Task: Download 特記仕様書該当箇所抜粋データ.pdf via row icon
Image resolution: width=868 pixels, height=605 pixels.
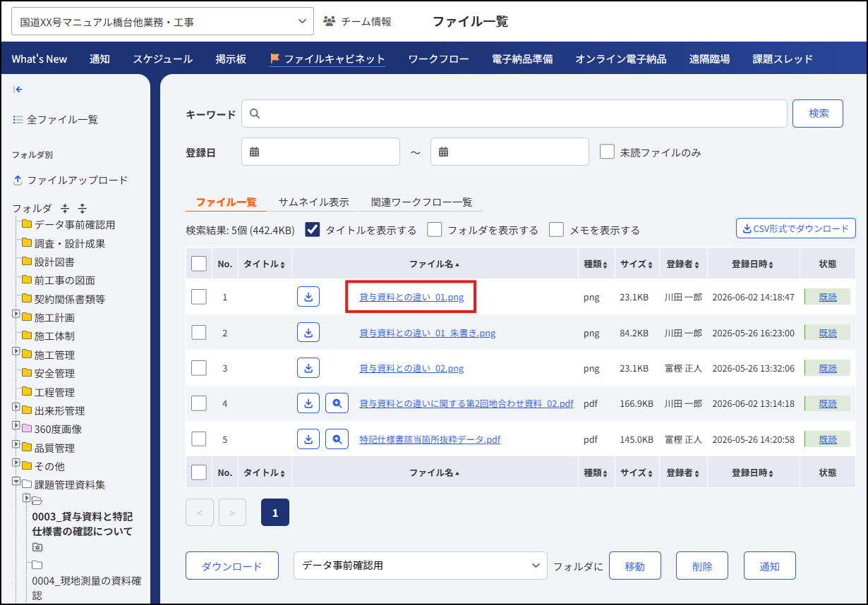Action: (x=308, y=439)
